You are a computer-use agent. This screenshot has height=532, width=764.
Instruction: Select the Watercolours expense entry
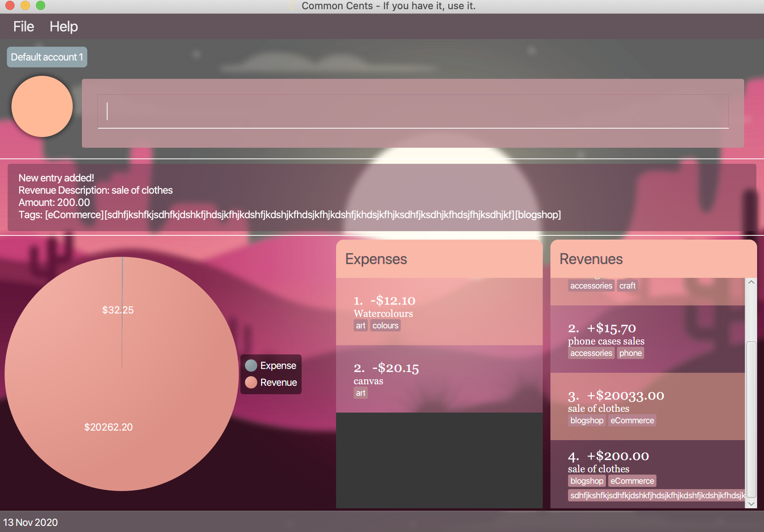click(439, 312)
